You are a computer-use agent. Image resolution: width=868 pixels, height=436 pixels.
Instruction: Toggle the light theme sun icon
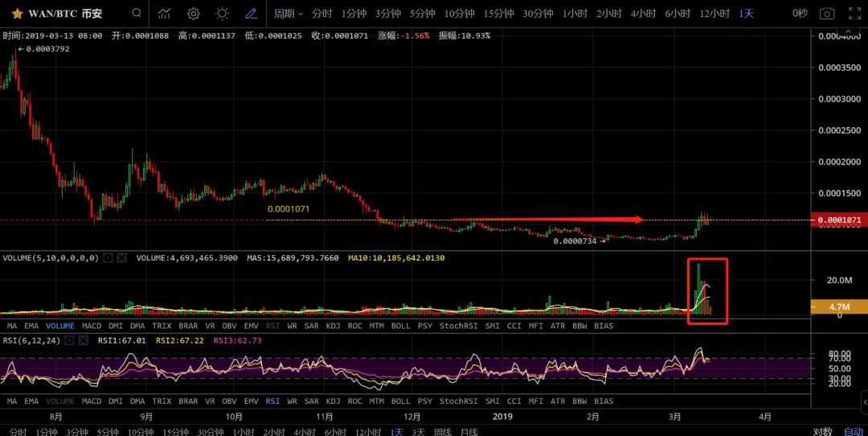point(223,14)
